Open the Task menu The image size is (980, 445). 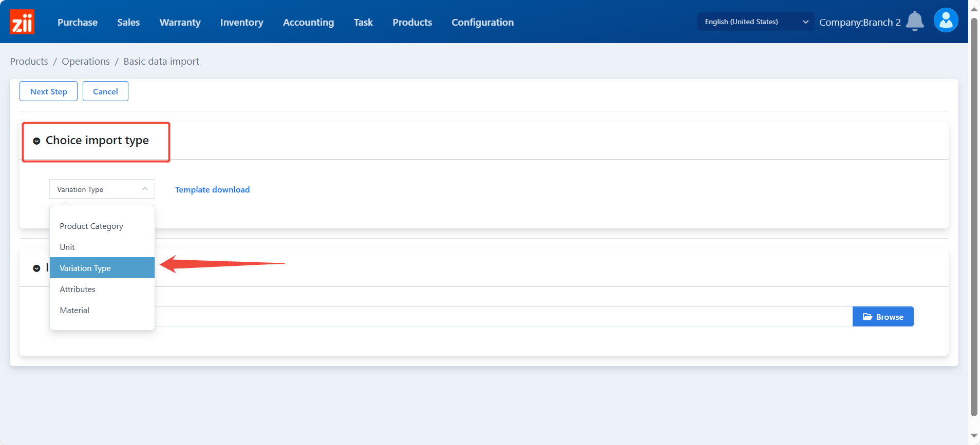click(363, 22)
